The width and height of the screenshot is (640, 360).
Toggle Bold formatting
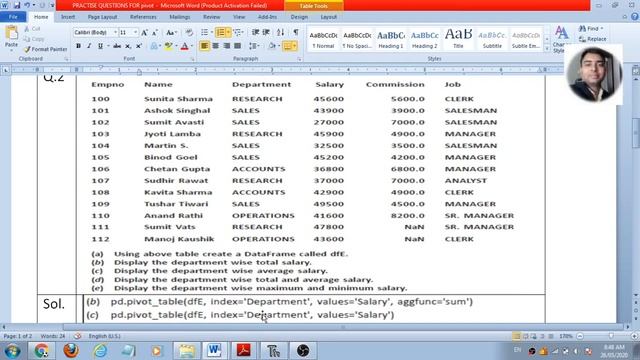click(x=78, y=46)
